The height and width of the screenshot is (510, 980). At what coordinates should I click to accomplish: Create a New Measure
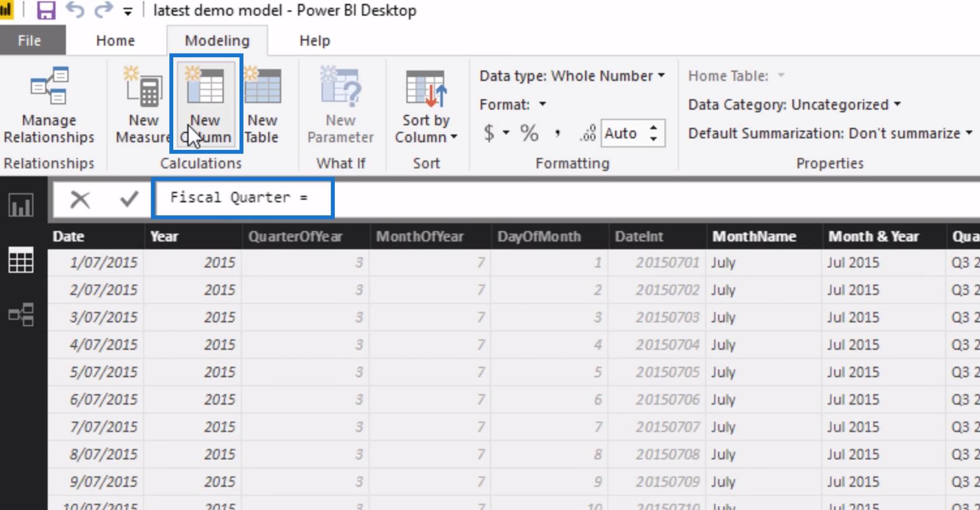143,105
